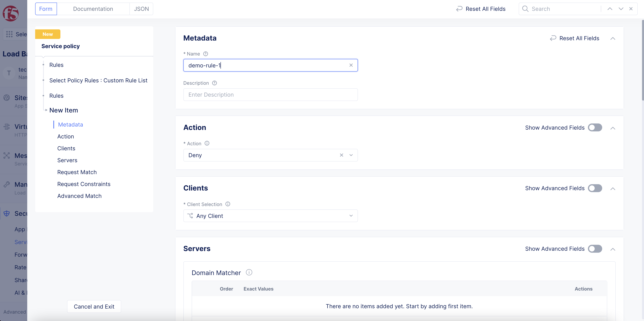Clear the Name field using X icon

coord(351,65)
